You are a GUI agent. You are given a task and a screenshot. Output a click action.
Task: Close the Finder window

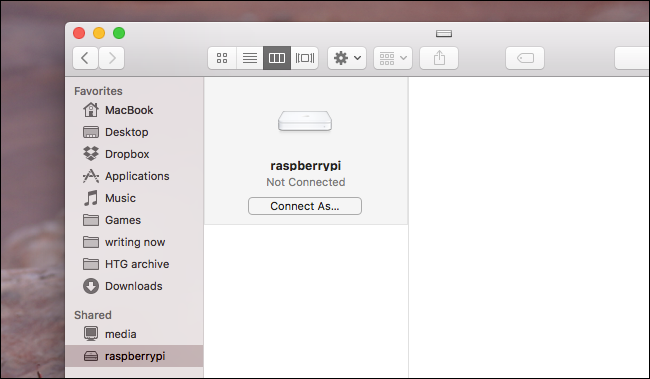(79, 33)
